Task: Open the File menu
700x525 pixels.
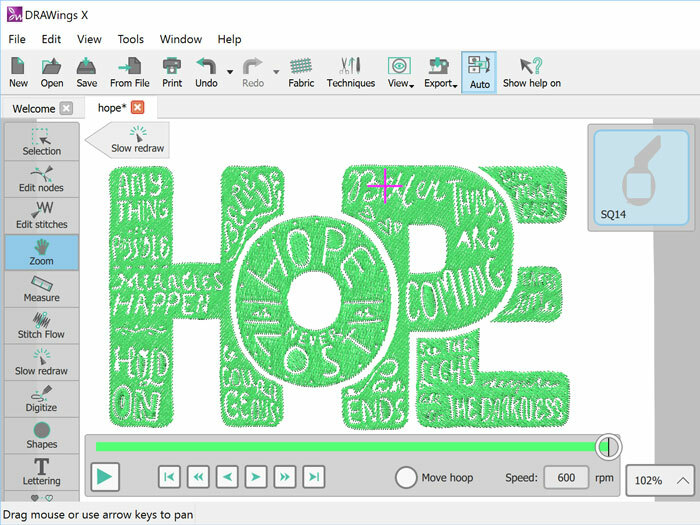Action: tap(17, 39)
